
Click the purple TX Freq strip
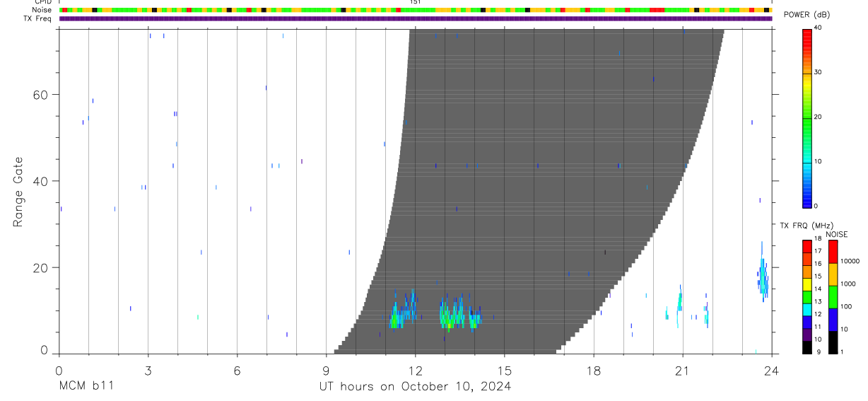click(416, 18)
